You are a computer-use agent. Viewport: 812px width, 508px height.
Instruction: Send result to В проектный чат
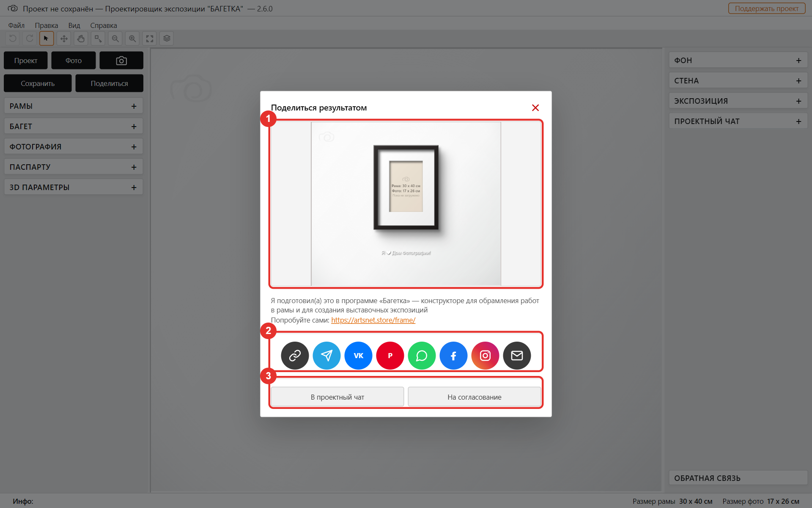pyautogui.click(x=337, y=397)
